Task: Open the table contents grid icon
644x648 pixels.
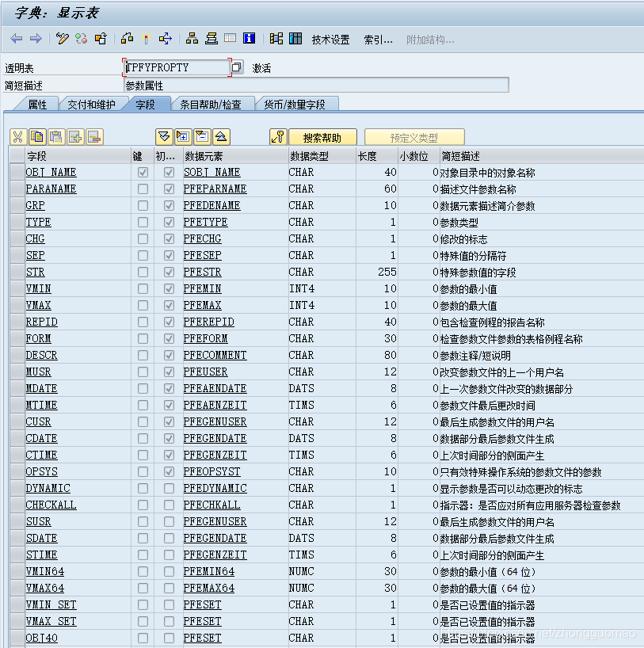Action: point(295,39)
